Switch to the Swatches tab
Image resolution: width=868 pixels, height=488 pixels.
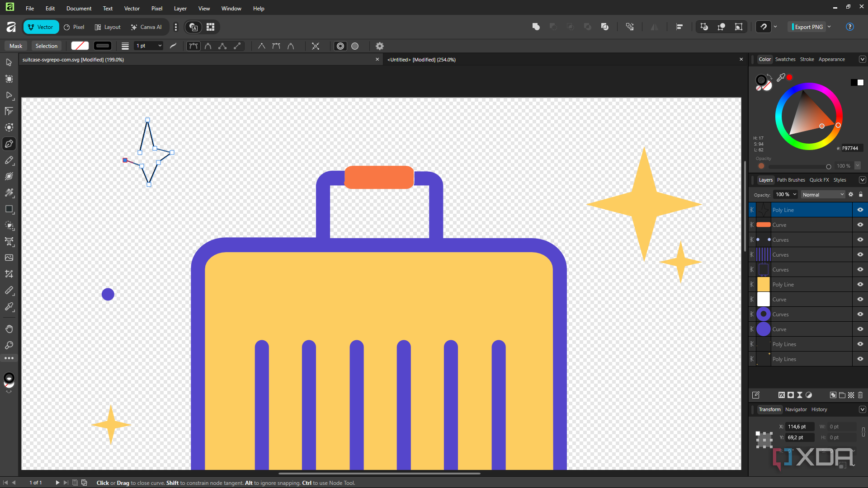coord(785,59)
